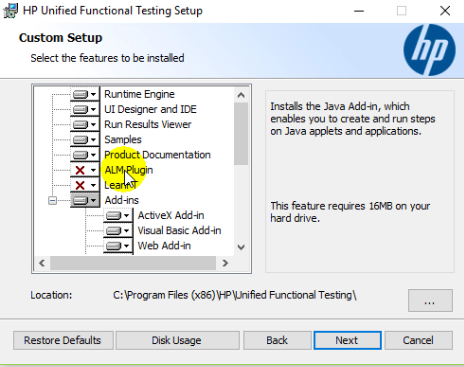Select the Visual Basic Add-in label
This screenshot has width=464, height=367.
(179, 231)
